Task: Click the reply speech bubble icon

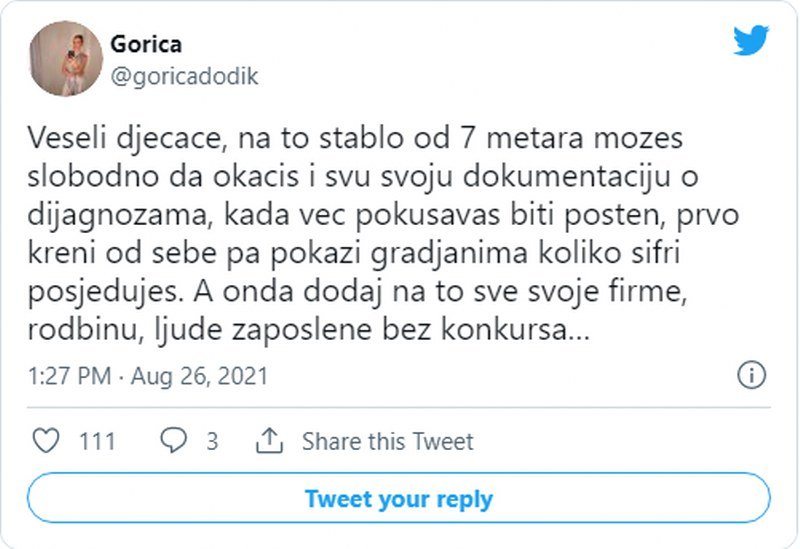Action: [x=175, y=441]
